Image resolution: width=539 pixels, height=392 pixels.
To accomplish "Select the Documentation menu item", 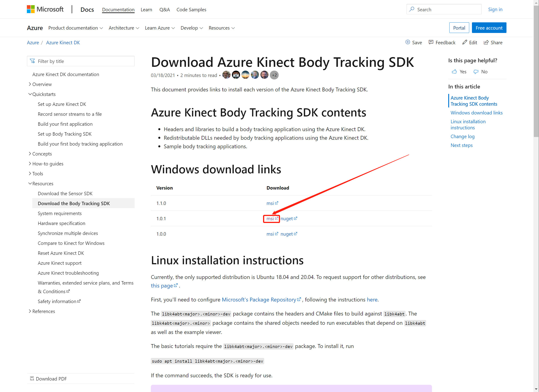I will tap(118, 9).
